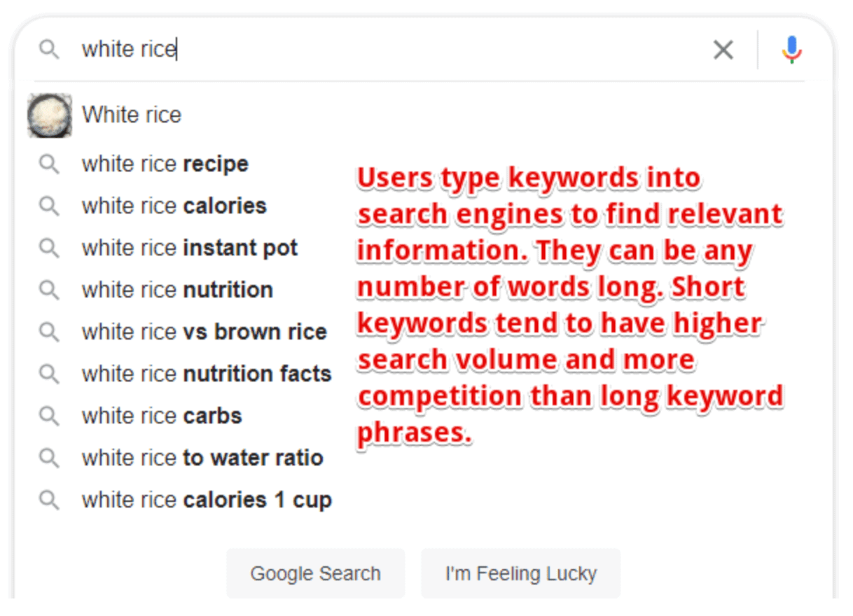853x616 pixels.
Task: Click the Google Search button
Action: click(316, 573)
